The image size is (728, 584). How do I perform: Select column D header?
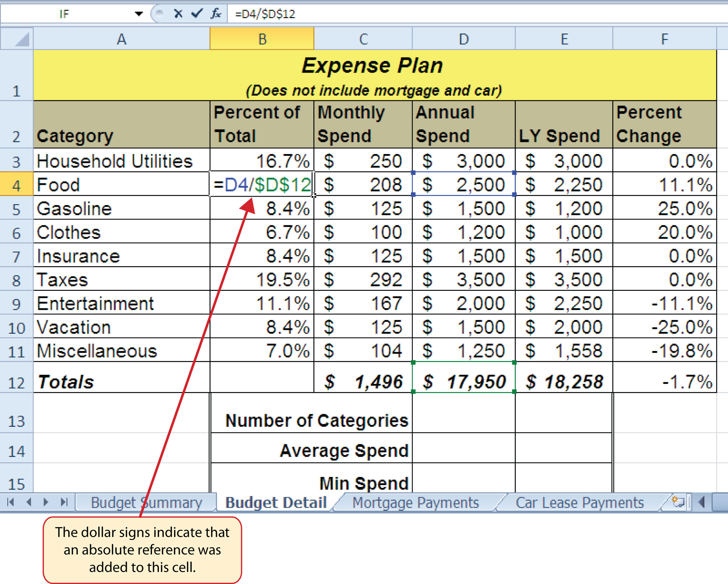464,39
